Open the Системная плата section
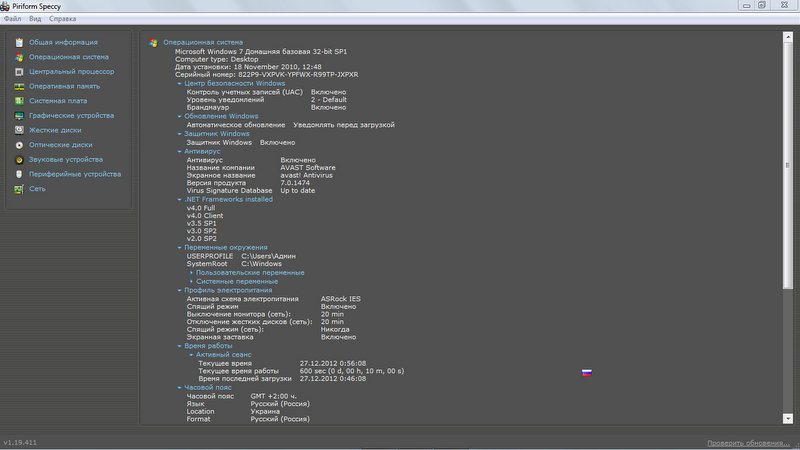 58,101
